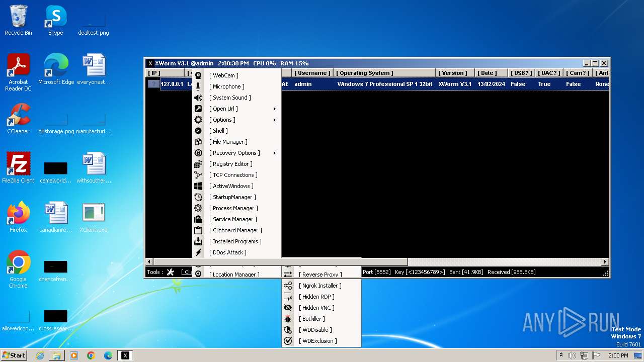The image size is (644, 362).
Task: Click the XWorm taskbar button
Action: tap(125, 355)
